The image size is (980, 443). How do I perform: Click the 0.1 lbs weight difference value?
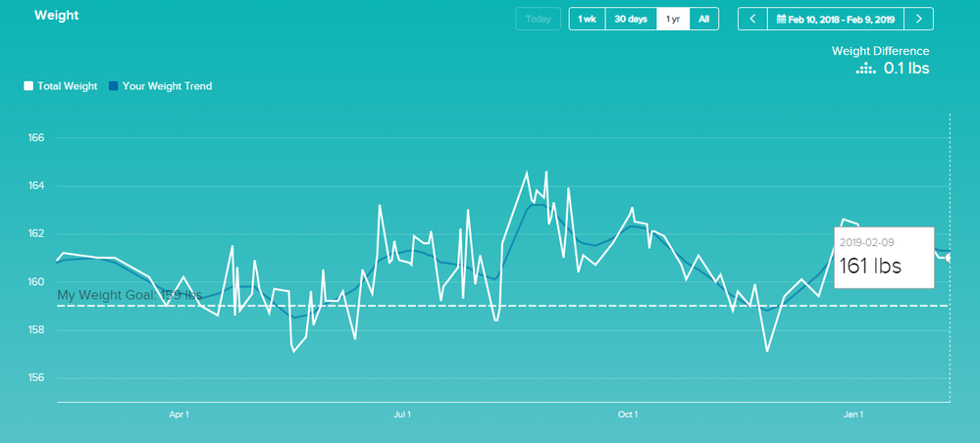[x=905, y=68]
